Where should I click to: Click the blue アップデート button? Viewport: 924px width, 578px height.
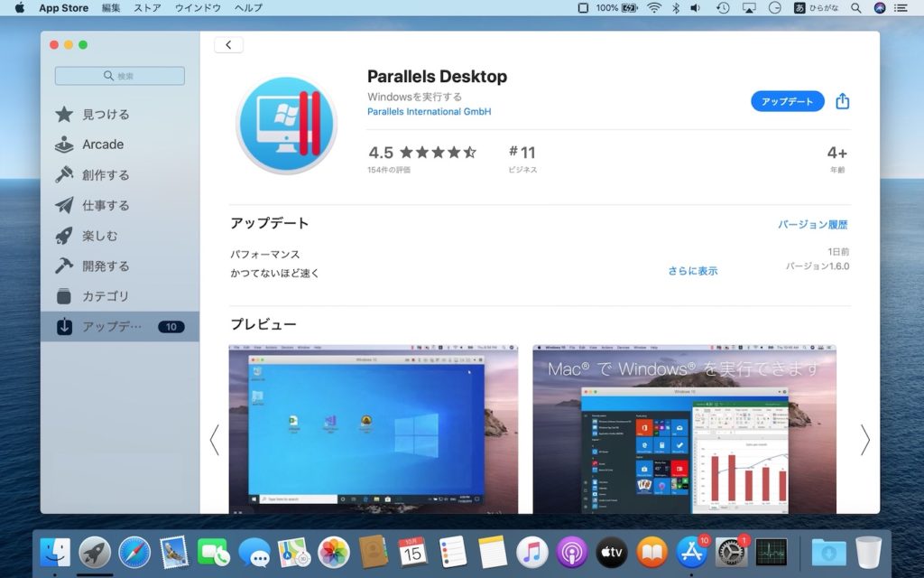pos(787,101)
